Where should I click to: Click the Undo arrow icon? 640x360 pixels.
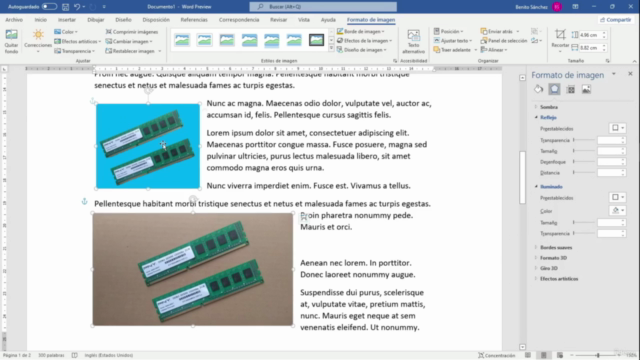pyautogui.click(x=77, y=7)
